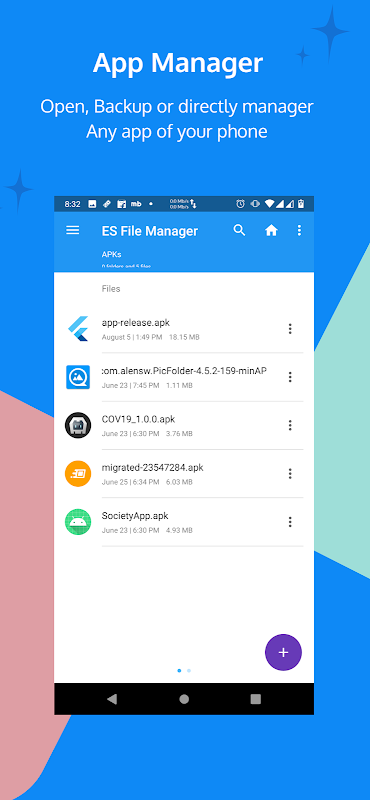Tap the alarm clock status bar icon

click(240, 204)
